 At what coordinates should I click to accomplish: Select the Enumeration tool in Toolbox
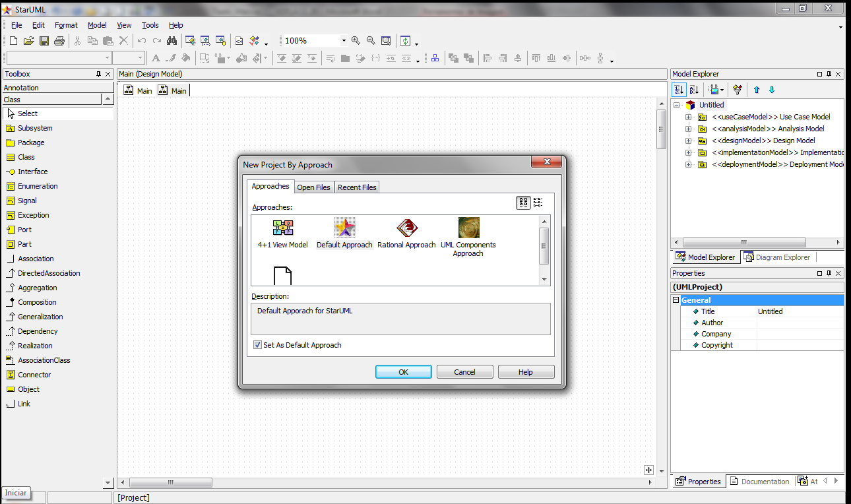click(38, 186)
